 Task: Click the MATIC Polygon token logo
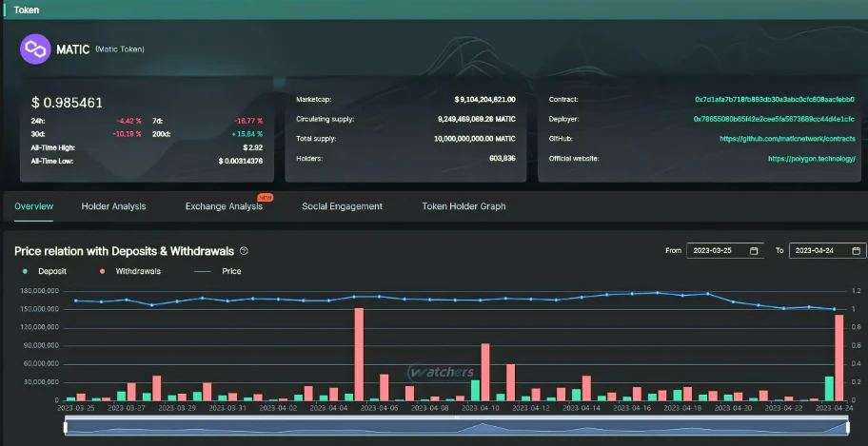click(x=36, y=48)
